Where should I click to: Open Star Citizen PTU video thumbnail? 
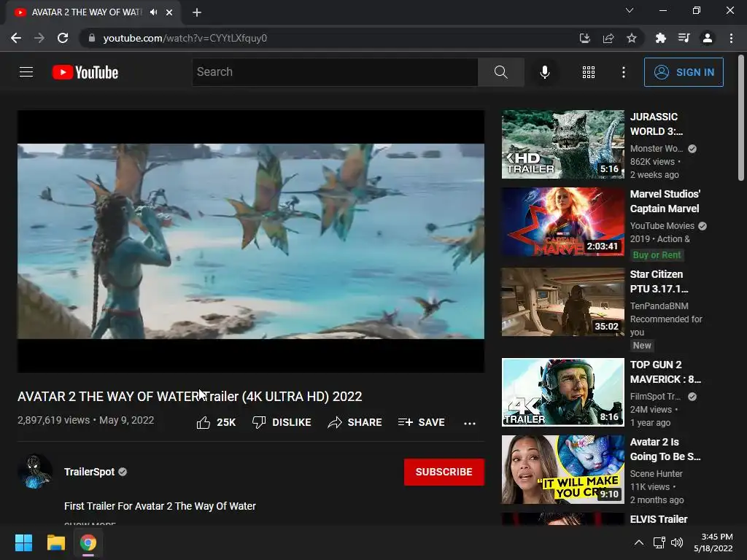pos(562,302)
